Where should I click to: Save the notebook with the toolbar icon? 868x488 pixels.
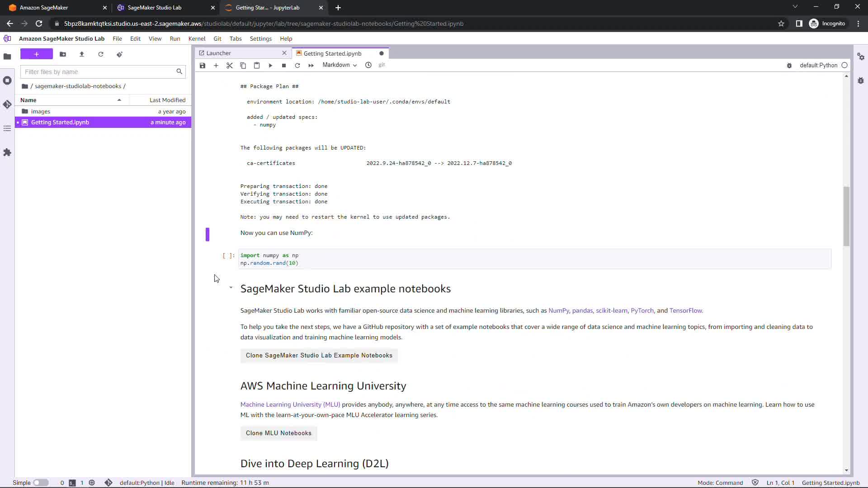pyautogui.click(x=203, y=66)
